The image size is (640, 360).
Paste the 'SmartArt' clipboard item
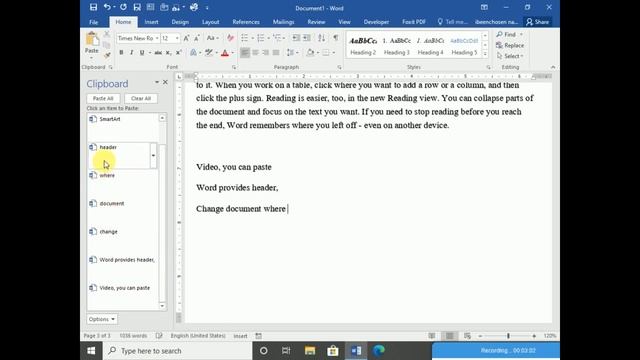click(122, 127)
